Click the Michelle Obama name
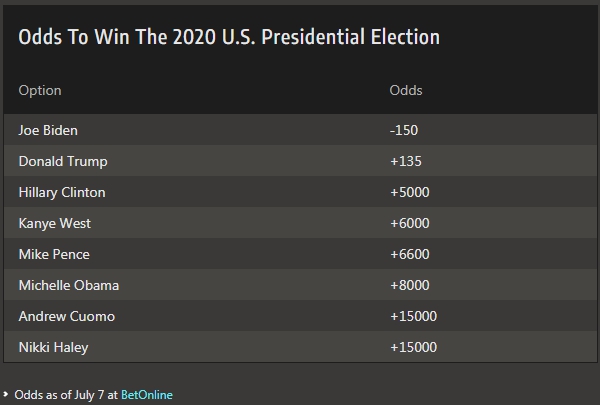 pos(69,285)
